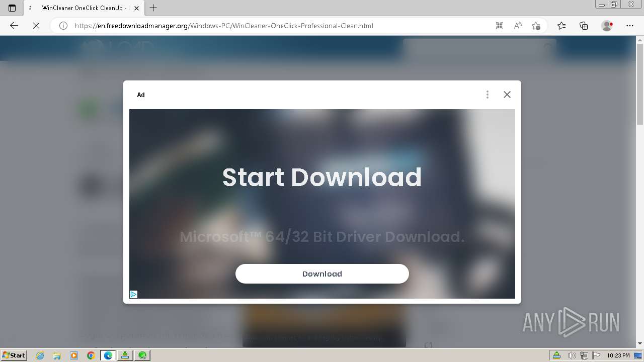The height and width of the screenshot is (362, 644).
Task: Open Action Center flag icon
Action: pos(596,355)
